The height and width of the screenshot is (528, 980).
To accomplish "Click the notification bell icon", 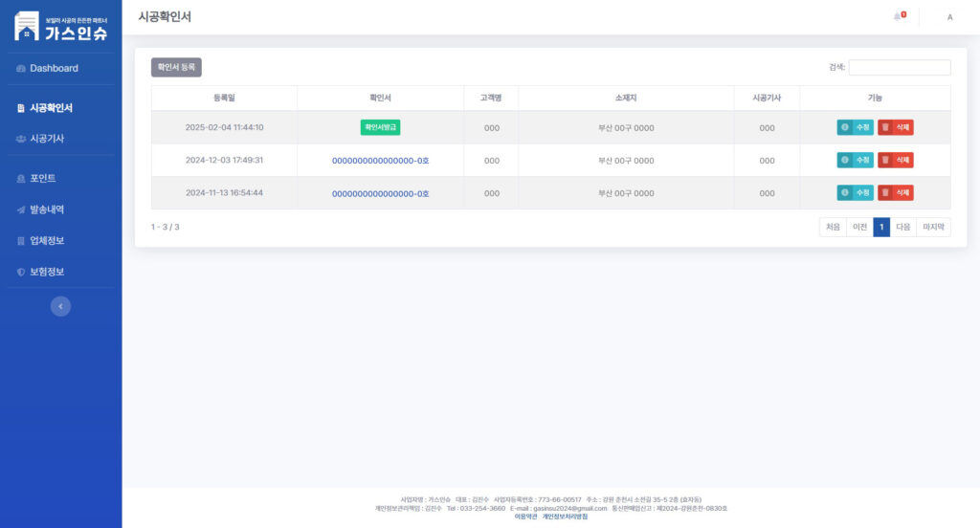I will (x=898, y=16).
